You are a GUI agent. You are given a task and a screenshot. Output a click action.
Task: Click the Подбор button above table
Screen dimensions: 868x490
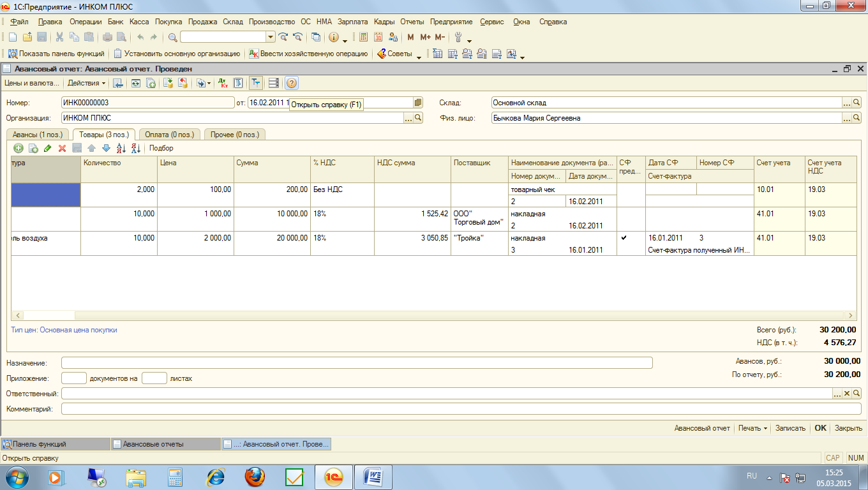tap(161, 148)
